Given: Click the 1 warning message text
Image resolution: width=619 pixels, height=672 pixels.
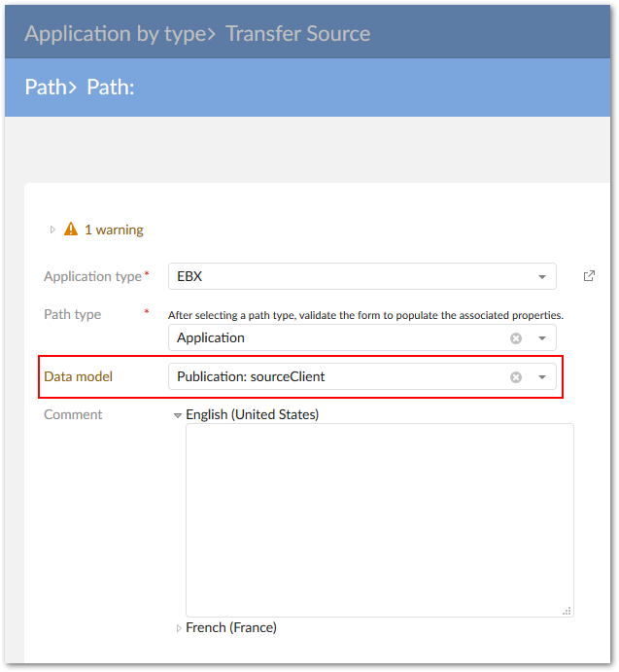Looking at the screenshot, I should click(x=114, y=230).
